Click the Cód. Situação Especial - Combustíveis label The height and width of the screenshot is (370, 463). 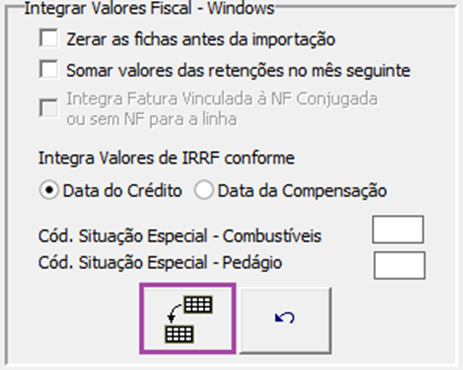180,236
